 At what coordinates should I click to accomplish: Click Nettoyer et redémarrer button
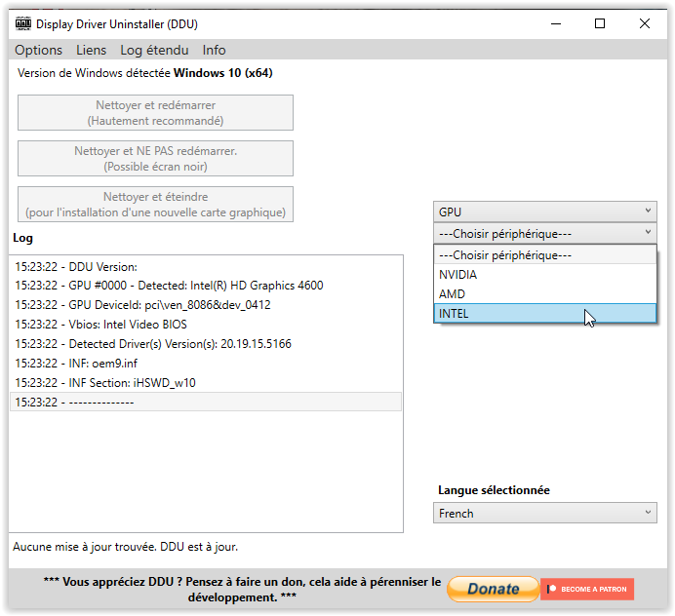155,113
